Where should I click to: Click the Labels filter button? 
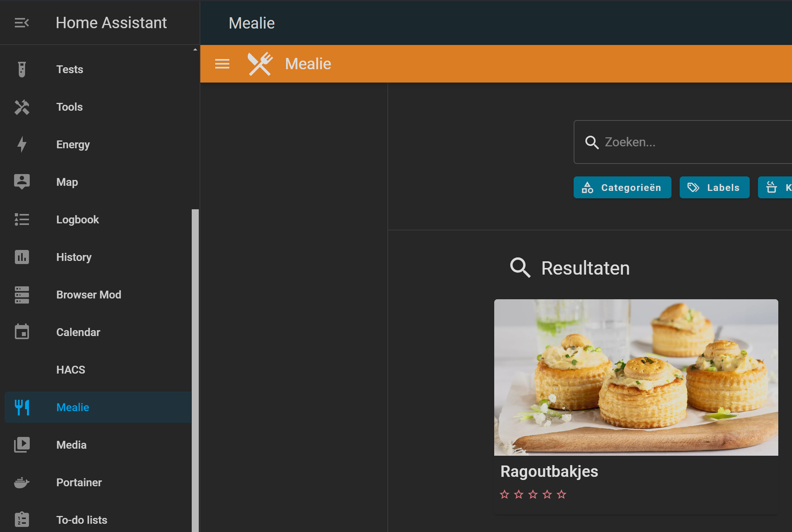(x=713, y=188)
